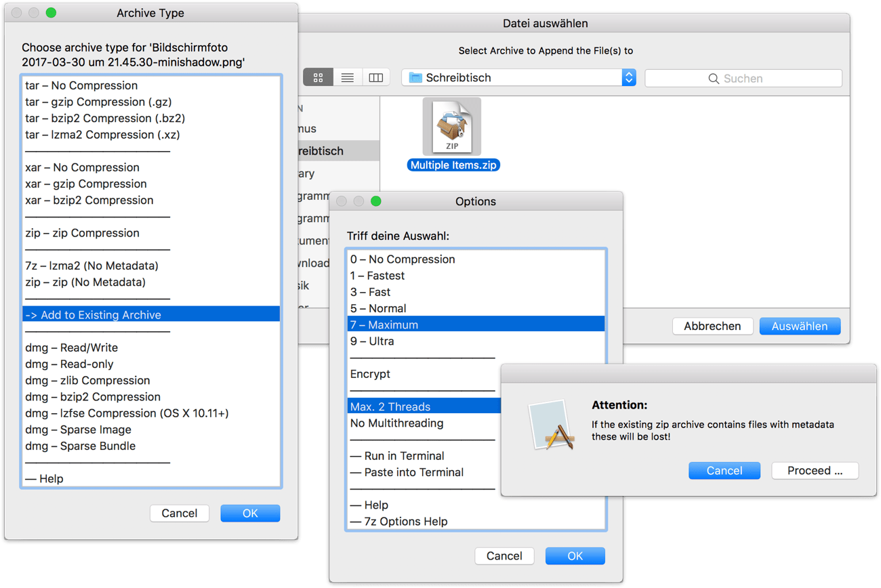Viewport: 881px width, 588px height.
Task: Select 9 – Ultra level
Action: click(476, 341)
